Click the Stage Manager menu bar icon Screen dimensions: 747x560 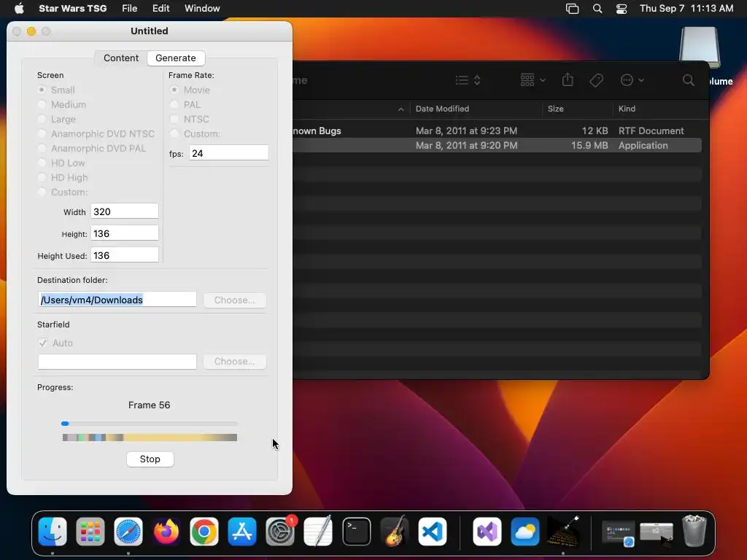pos(572,9)
